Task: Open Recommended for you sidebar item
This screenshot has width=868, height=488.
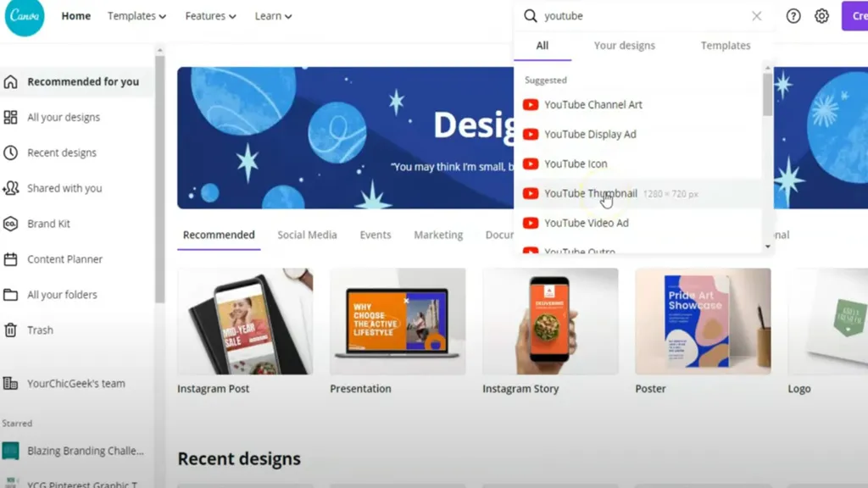Action: pyautogui.click(x=76, y=82)
